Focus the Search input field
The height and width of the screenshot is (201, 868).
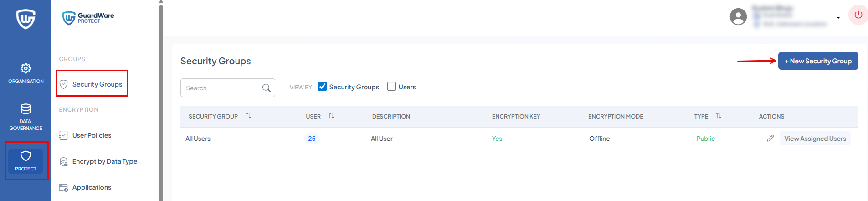[228, 88]
